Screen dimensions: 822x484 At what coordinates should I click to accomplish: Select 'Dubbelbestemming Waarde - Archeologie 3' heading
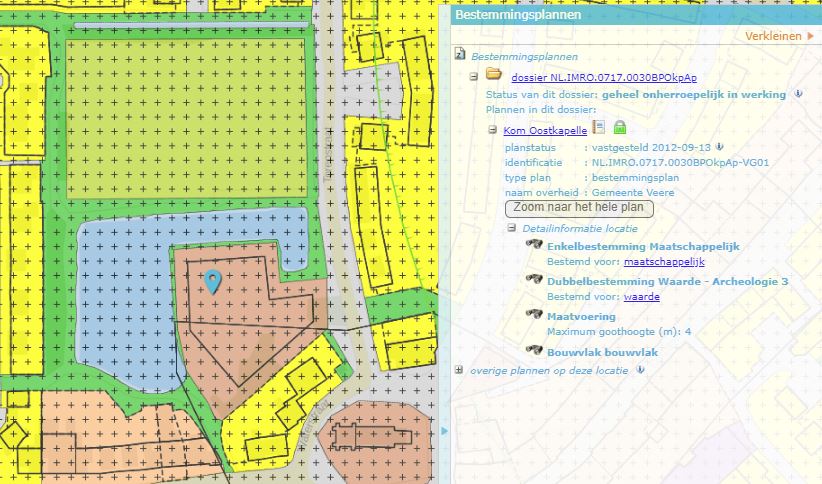click(667, 281)
